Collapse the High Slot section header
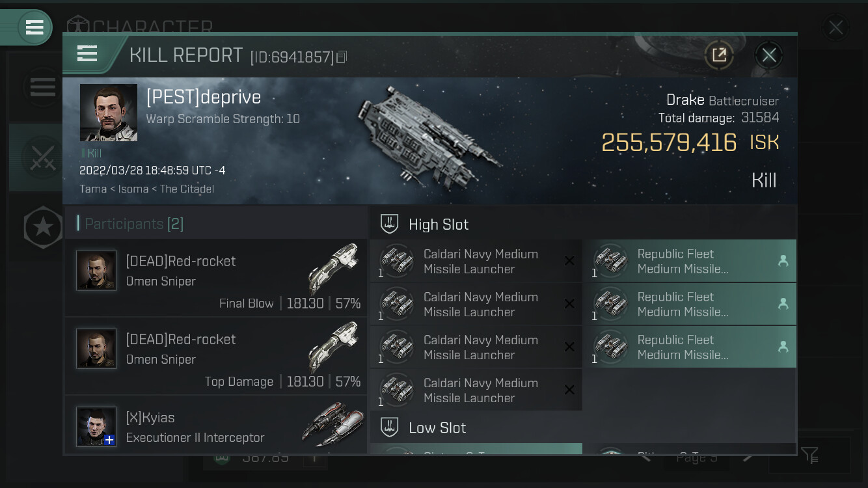Viewport: 868px width, 488px height. pyautogui.click(x=583, y=224)
